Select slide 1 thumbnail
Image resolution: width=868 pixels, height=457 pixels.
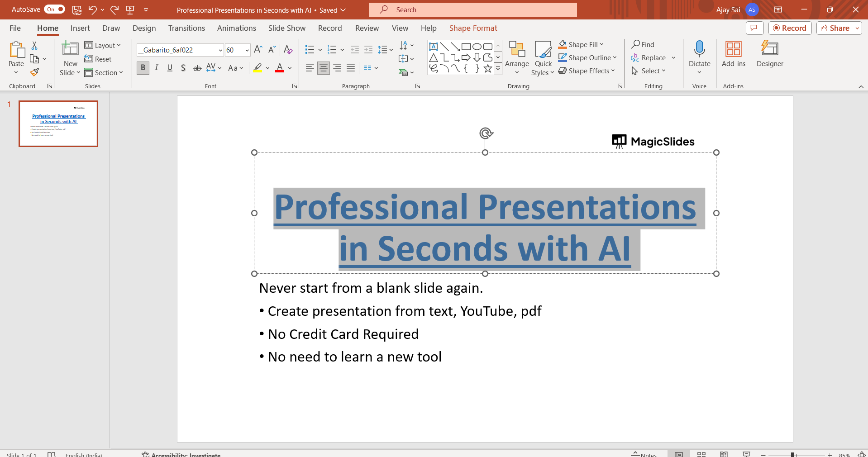point(58,124)
